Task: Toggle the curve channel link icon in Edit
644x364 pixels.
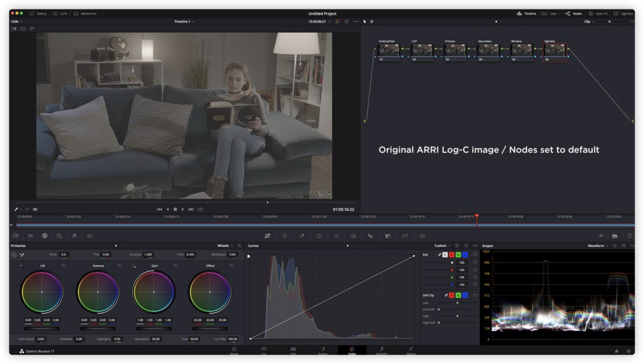Action: point(439,254)
